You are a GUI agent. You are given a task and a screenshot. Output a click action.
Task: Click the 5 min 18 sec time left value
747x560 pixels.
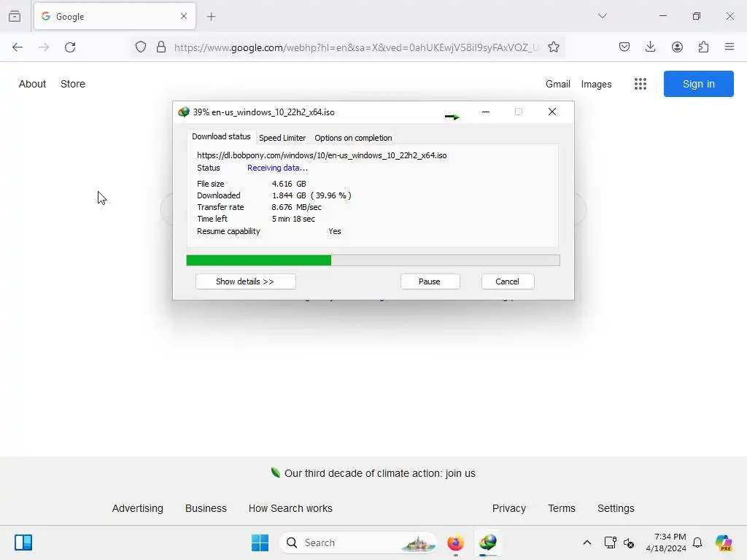(293, 219)
